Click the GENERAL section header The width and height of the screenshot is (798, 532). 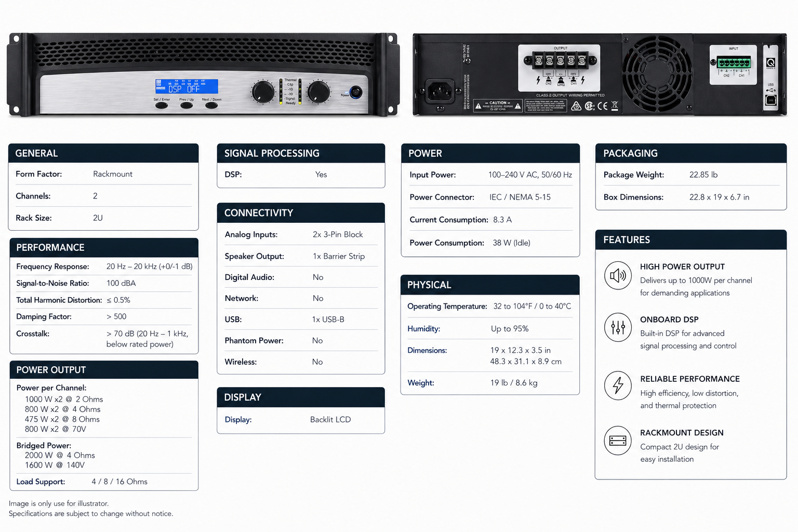(103, 153)
